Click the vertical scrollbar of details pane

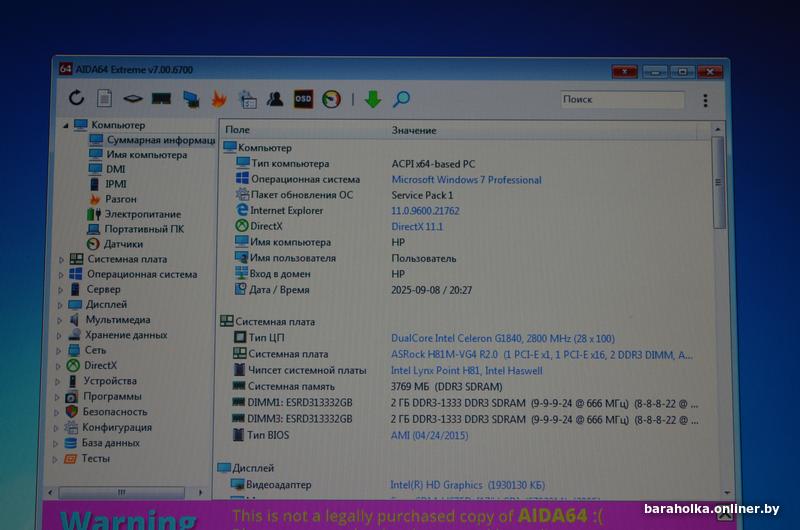point(717,300)
